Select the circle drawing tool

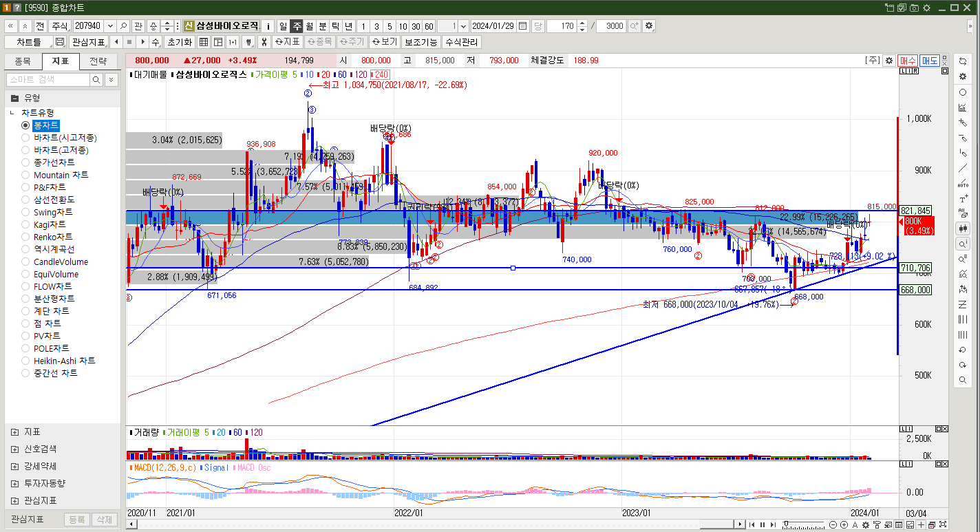click(x=962, y=92)
